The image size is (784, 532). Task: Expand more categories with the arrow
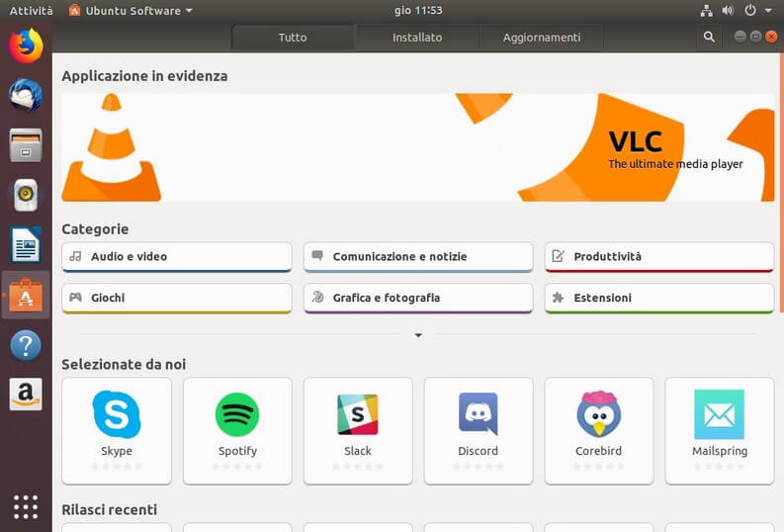click(x=418, y=335)
